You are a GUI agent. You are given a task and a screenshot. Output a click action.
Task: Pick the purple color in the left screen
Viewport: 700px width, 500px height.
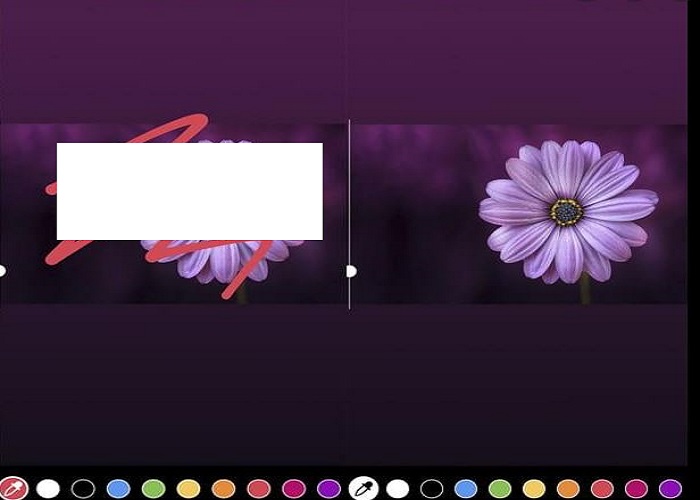pyautogui.click(x=329, y=489)
